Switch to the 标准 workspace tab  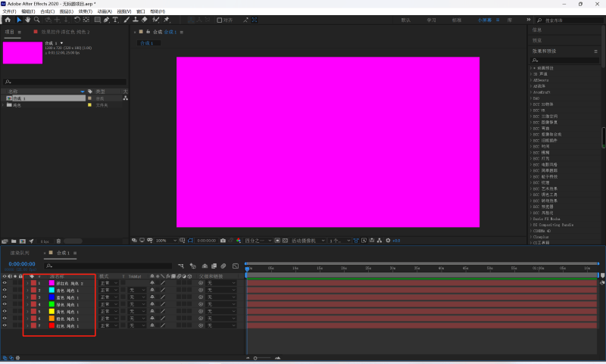(457, 20)
